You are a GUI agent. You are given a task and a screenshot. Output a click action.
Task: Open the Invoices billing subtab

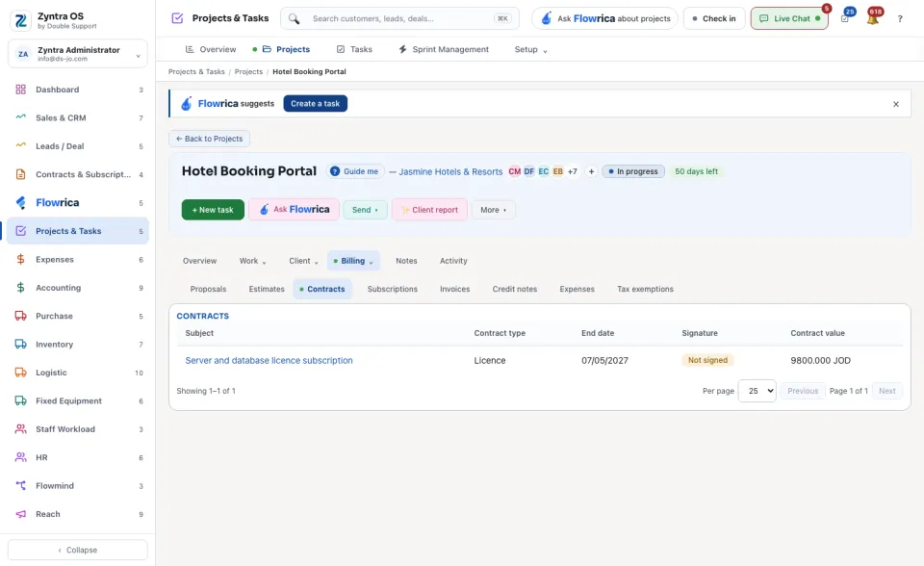(455, 289)
